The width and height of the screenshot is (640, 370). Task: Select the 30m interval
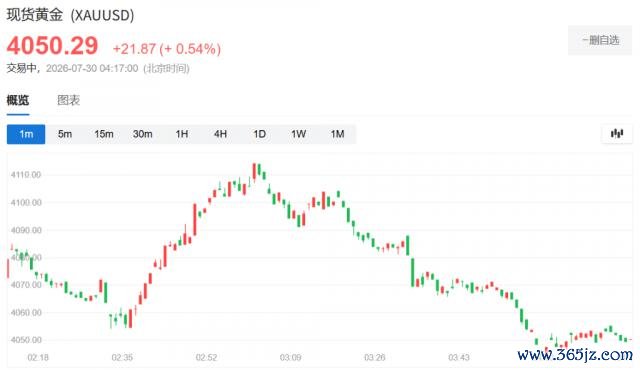pyautogui.click(x=142, y=134)
